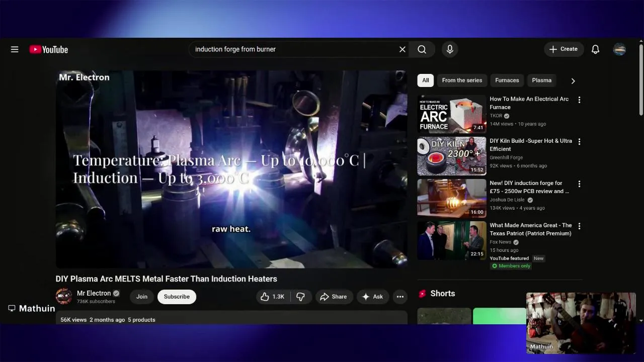Viewport: 644px width, 362px height.
Task: Like the video, 1.3K
Action: point(273,297)
